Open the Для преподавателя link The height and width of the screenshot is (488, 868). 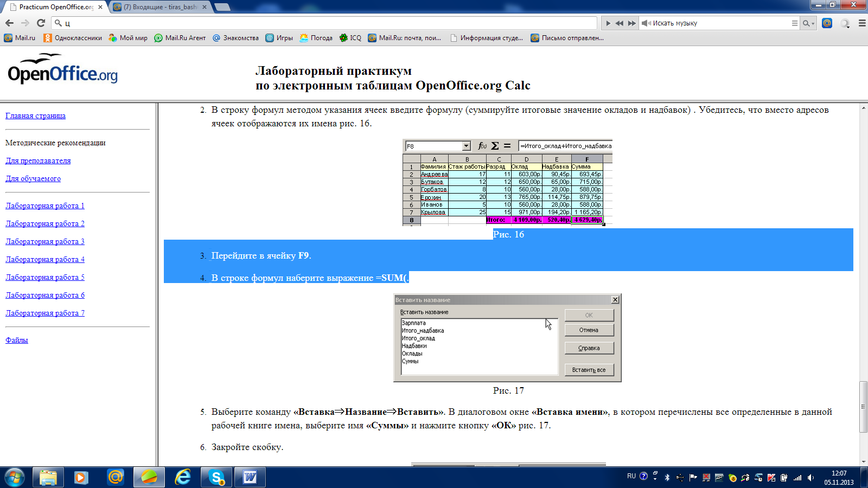click(x=38, y=160)
